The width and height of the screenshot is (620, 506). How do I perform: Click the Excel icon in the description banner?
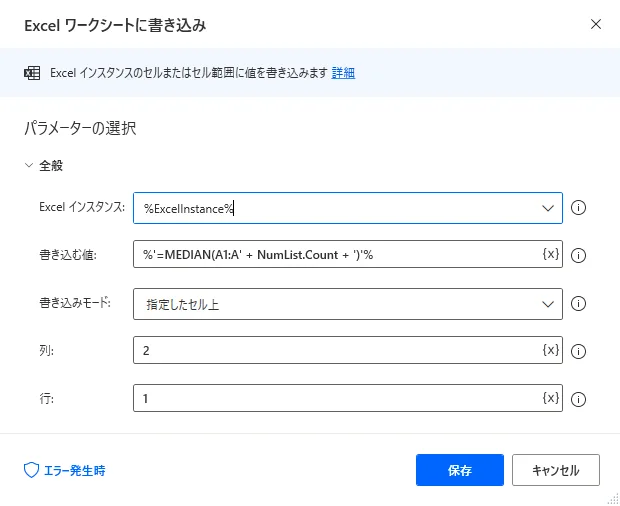point(32,73)
